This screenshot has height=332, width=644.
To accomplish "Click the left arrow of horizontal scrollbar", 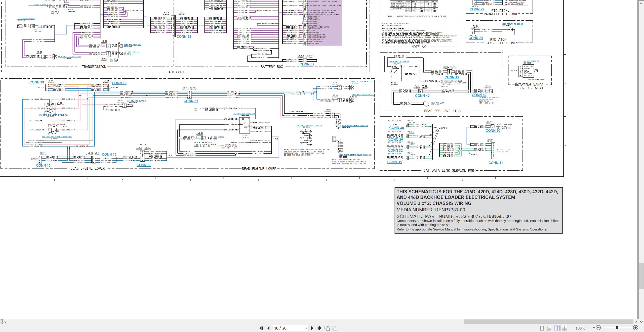I will 5,322.
